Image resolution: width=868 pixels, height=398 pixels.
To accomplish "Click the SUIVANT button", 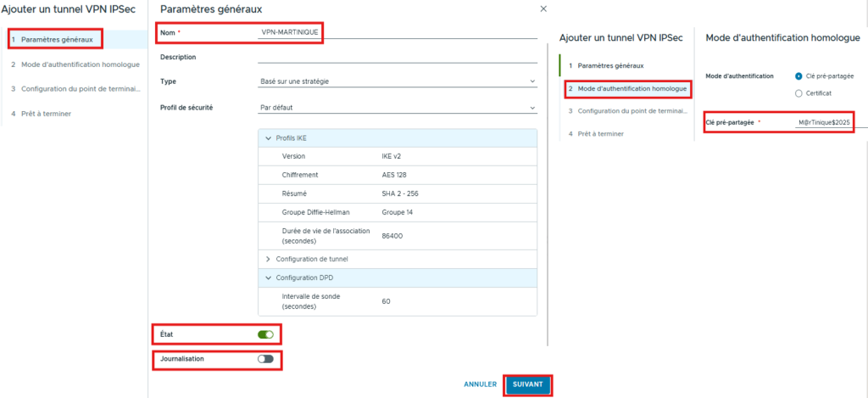I will click(x=527, y=384).
